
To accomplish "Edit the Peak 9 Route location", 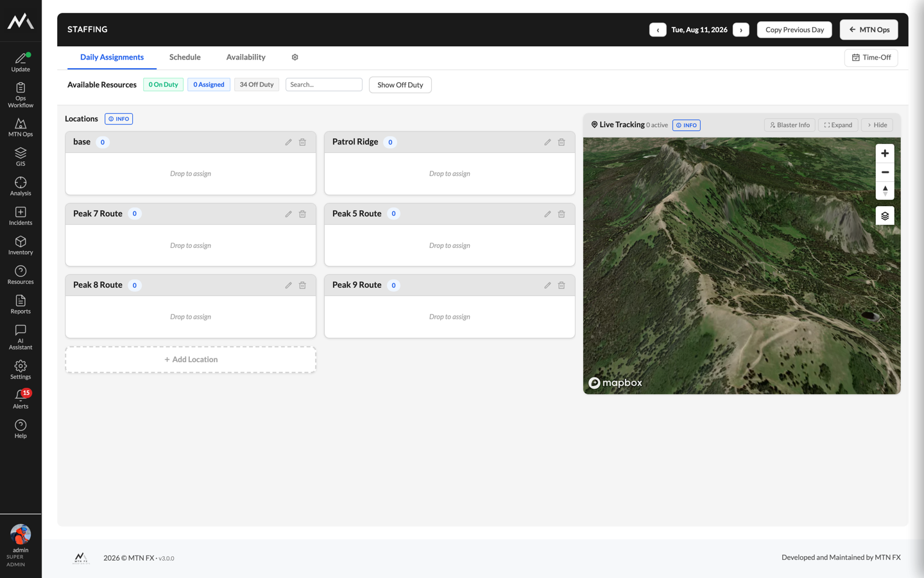I will point(548,285).
